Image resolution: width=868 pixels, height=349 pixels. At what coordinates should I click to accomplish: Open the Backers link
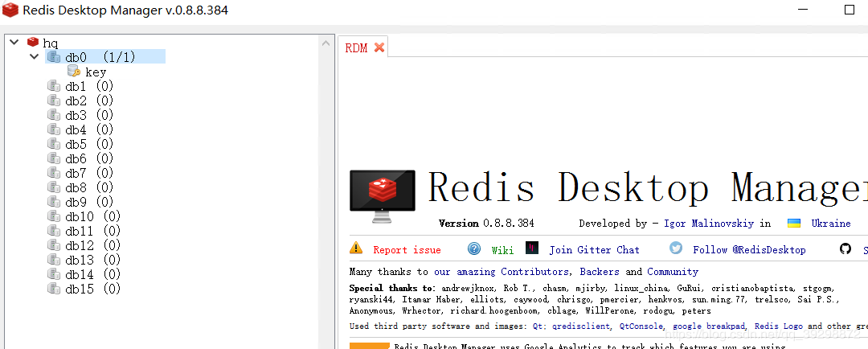click(600, 272)
